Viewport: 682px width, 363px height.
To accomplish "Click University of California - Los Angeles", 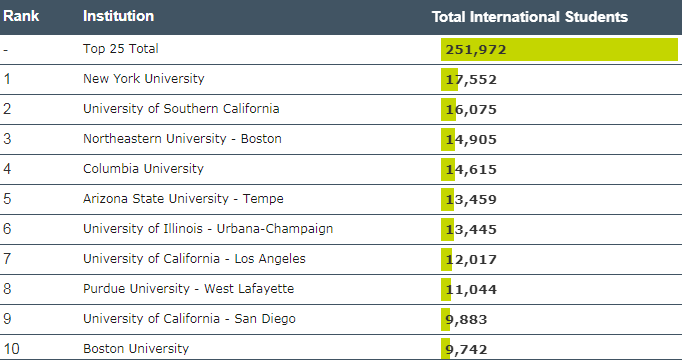I will pos(194,259).
